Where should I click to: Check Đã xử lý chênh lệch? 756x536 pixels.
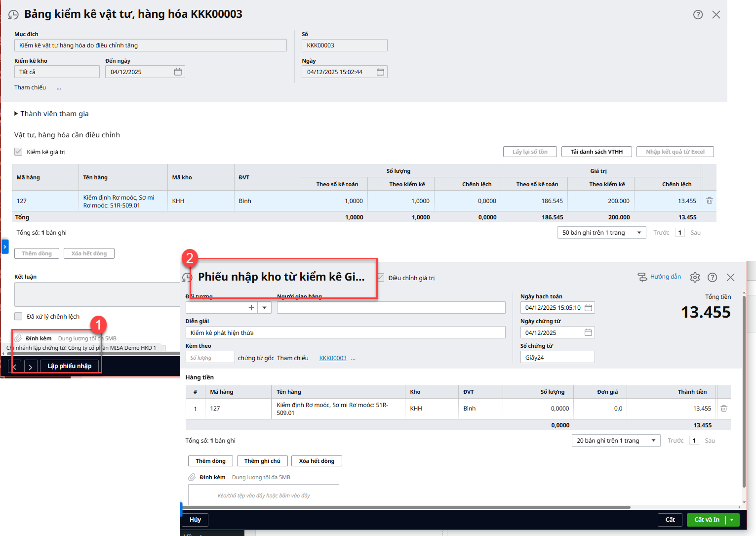19,317
